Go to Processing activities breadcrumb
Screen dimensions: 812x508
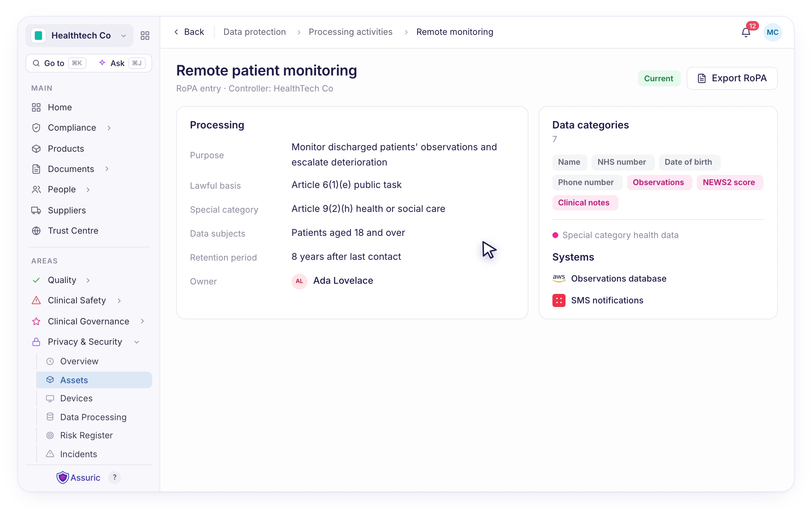click(x=351, y=32)
